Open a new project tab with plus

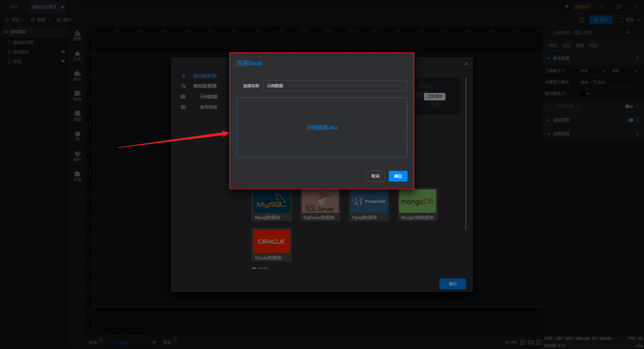73,7
